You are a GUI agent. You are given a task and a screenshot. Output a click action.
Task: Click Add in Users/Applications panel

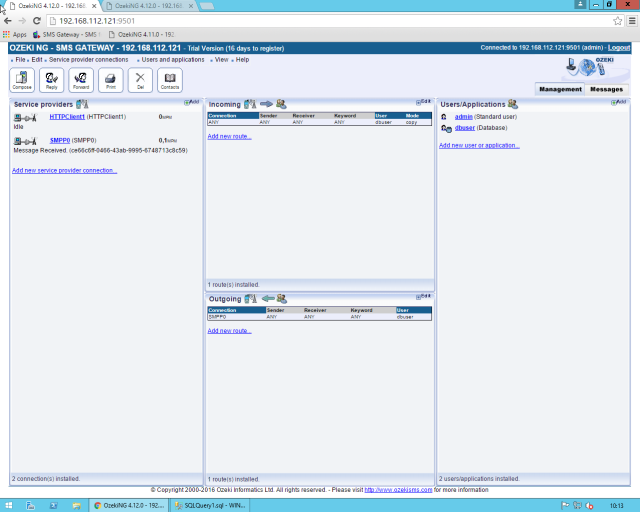pos(618,102)
